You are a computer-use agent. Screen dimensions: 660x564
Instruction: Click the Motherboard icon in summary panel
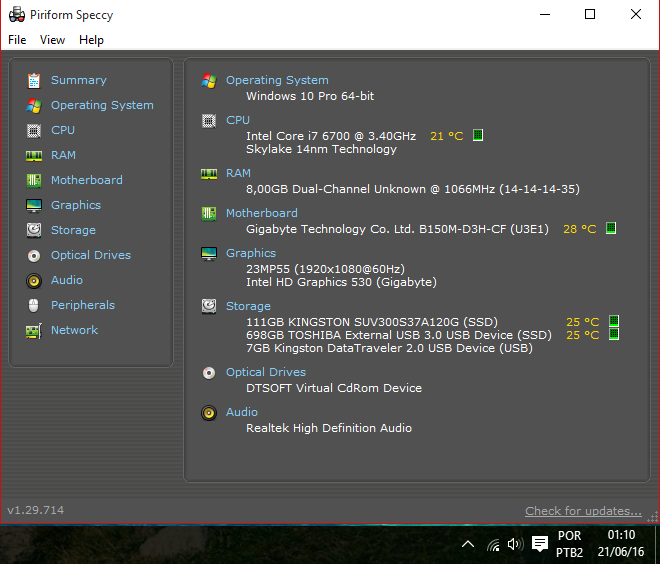pyautogui.click(x=209, y=214)
